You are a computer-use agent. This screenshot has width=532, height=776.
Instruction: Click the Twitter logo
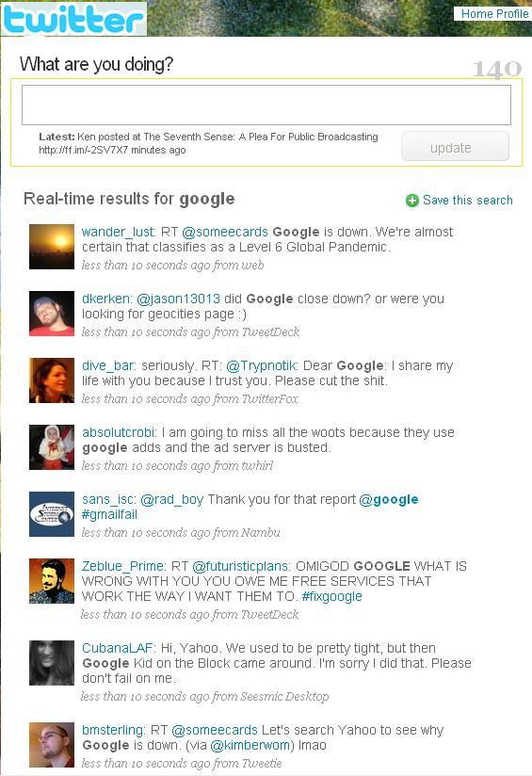(x=73, y=19)
